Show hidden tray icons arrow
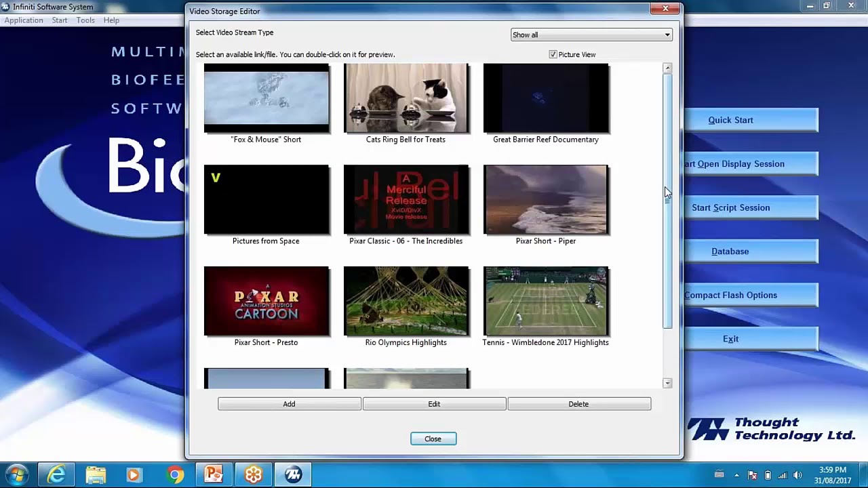Viewport: 868px width, 488px height. tap(736, 475)
